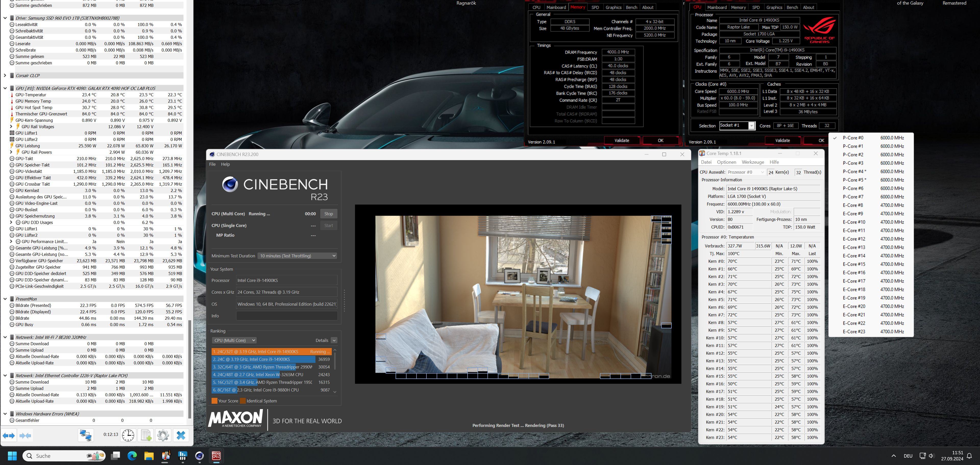Expand Cinebench ranking Details arrow
Image resolution: width=980 pixels, height=465 pixels.
click(334, 340)
